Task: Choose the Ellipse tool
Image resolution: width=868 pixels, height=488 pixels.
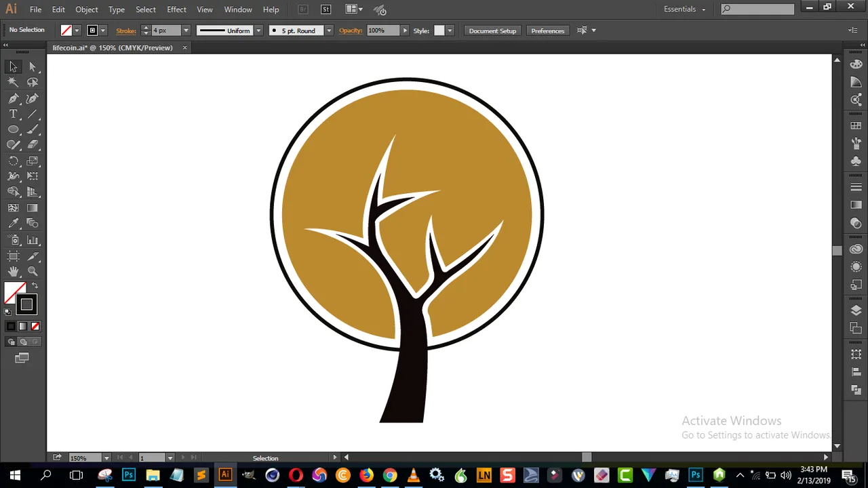Action: coord(13,129)
